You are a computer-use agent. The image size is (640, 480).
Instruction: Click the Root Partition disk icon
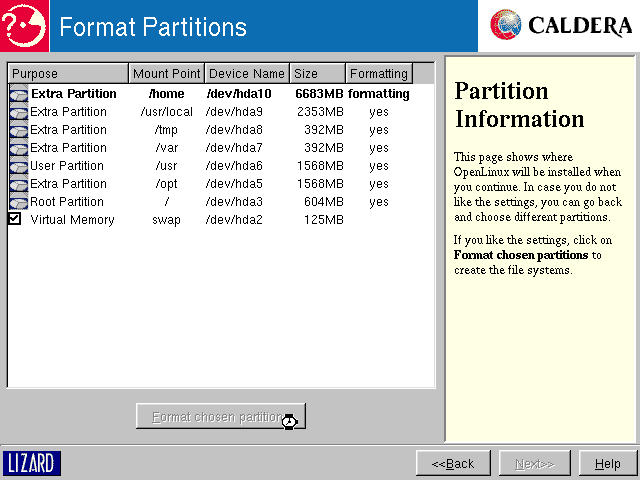[18, 202]
